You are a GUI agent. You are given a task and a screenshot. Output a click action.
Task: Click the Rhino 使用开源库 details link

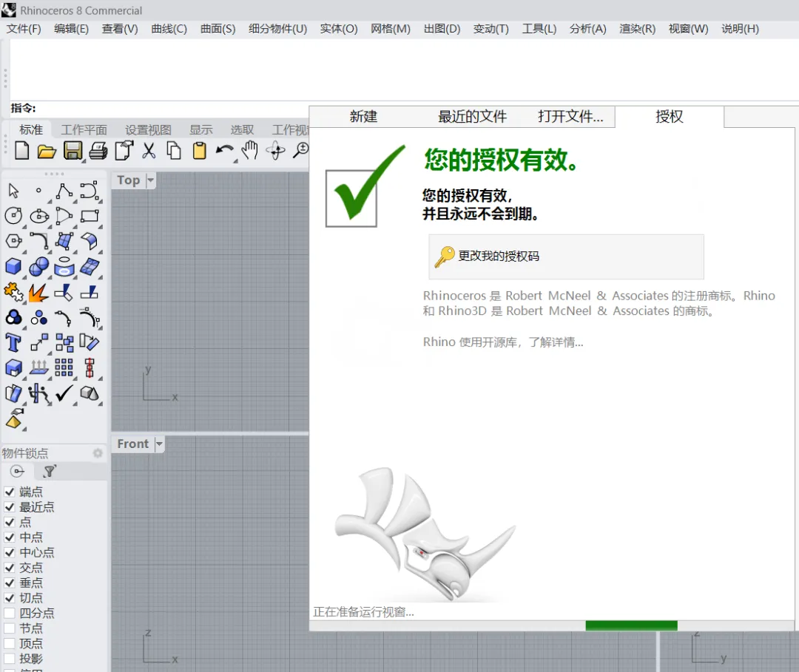coord(503,342)
